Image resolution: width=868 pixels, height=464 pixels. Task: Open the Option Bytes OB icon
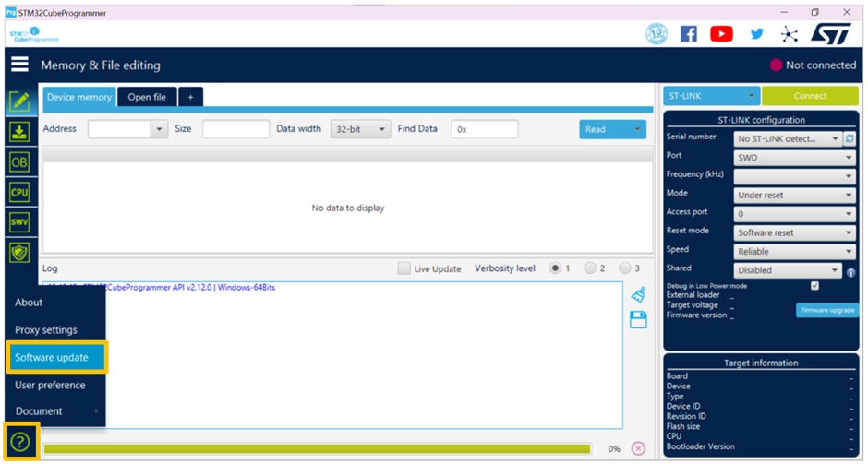point(19,162)
